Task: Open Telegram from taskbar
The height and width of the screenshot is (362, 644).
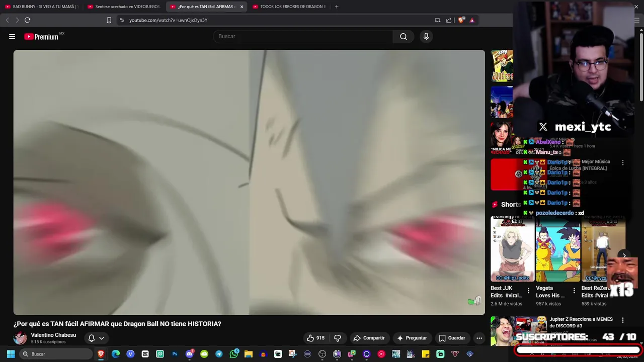Action: pos(219,354)
